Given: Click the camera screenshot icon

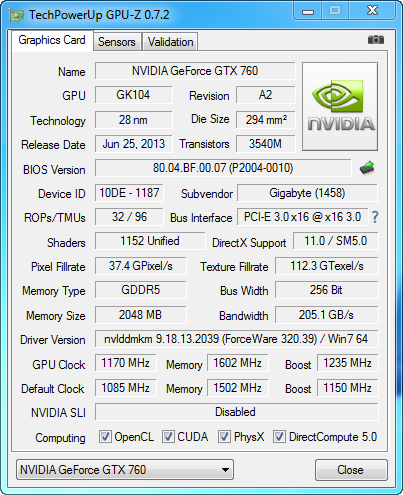Looking at the screenshot, I should pos(376,40).
